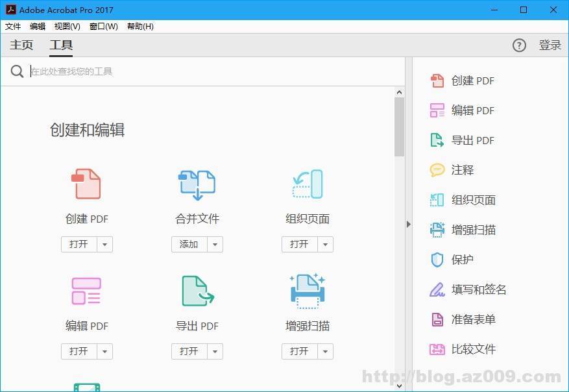Click the 合并文件 label in the tools grid
The height and width of the screenshot is (392, 569).
[x=197, y=219]
